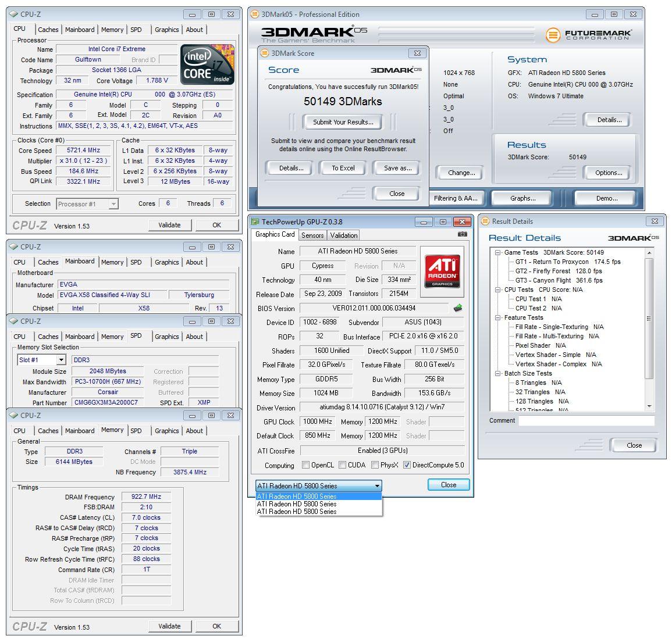Close Result Details window via title X

tap(655, 221)
